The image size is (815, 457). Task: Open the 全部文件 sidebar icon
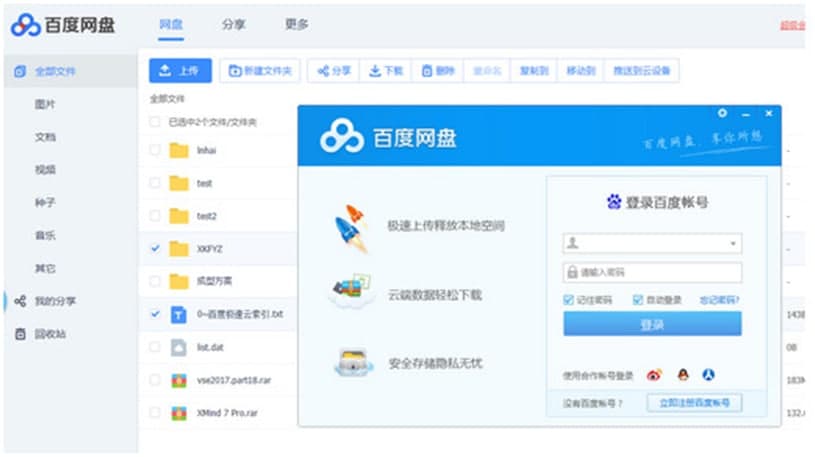[x=20, y=71]
